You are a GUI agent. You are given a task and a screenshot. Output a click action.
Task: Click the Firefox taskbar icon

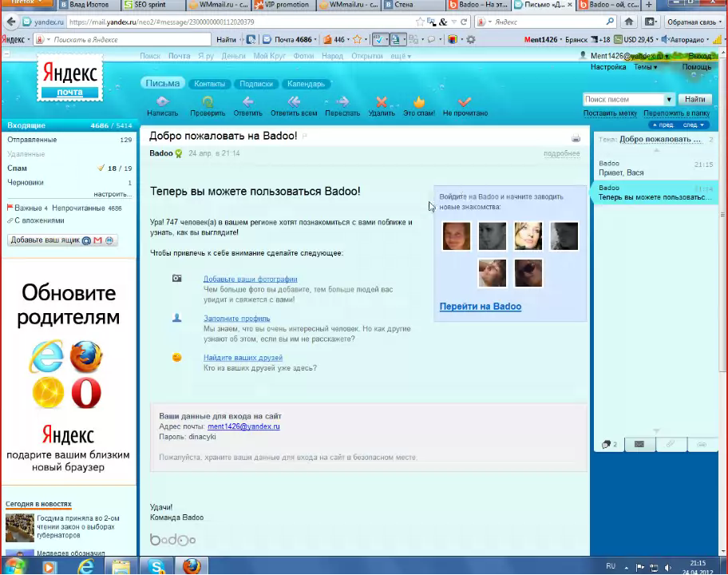pyautogui.click(x=192, y=566)
